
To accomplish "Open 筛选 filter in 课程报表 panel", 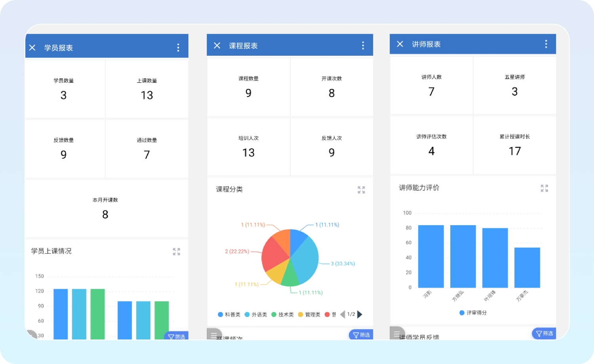I will click(x=361, y=335).
